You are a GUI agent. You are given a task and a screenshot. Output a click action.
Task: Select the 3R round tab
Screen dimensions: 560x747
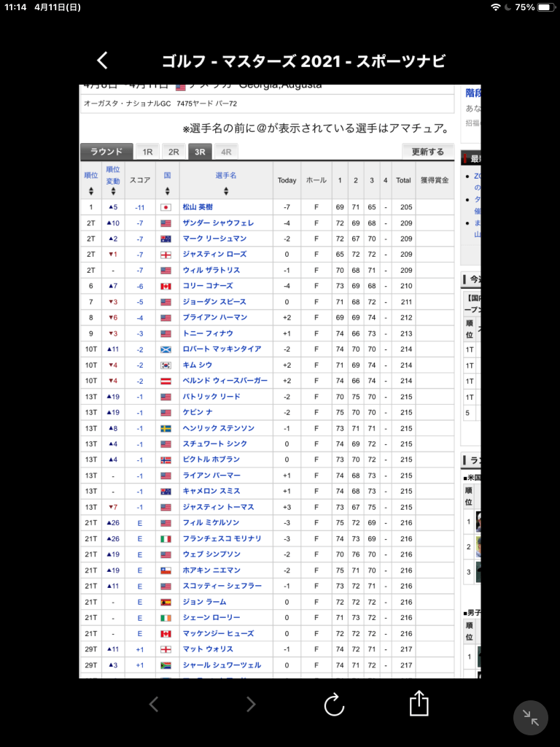[199, 152]
